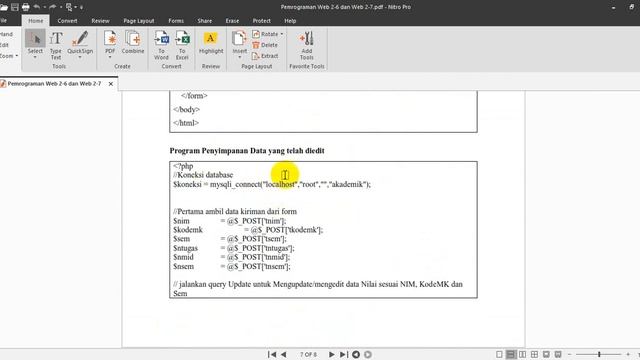Convert PDF To Excel

(x=182, y=45)
